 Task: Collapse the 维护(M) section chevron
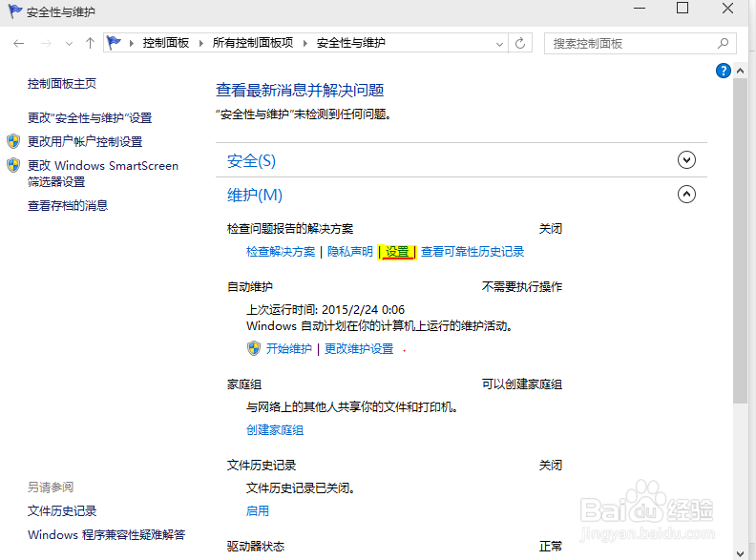(x=686, y=195)
